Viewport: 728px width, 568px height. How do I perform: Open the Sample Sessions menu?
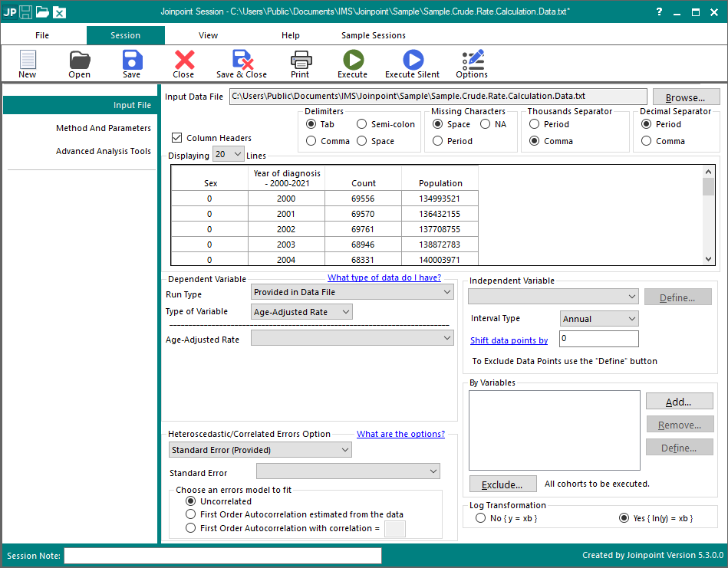click(x=373, y=35)
